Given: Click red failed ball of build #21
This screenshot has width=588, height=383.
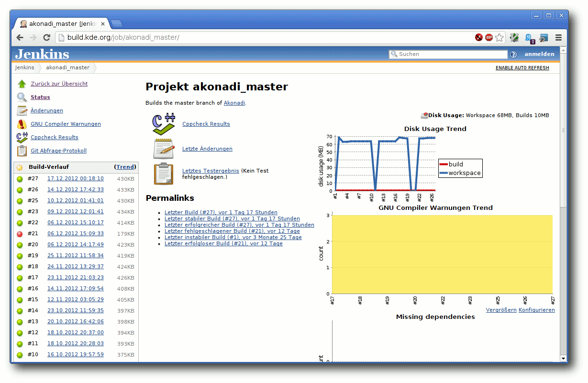Looking at the screenshot, I should pyautogui.click(x=20, y=234).
